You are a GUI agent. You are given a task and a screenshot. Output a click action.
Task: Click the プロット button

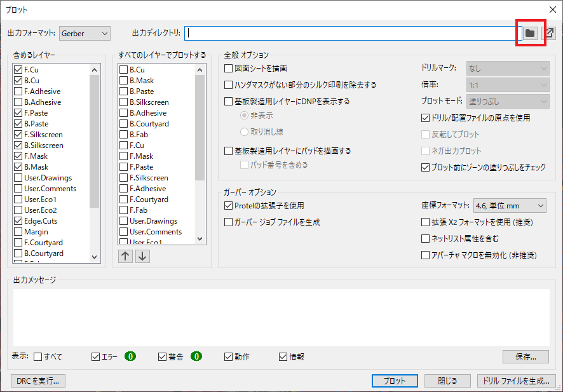click(x=395, y=381)
